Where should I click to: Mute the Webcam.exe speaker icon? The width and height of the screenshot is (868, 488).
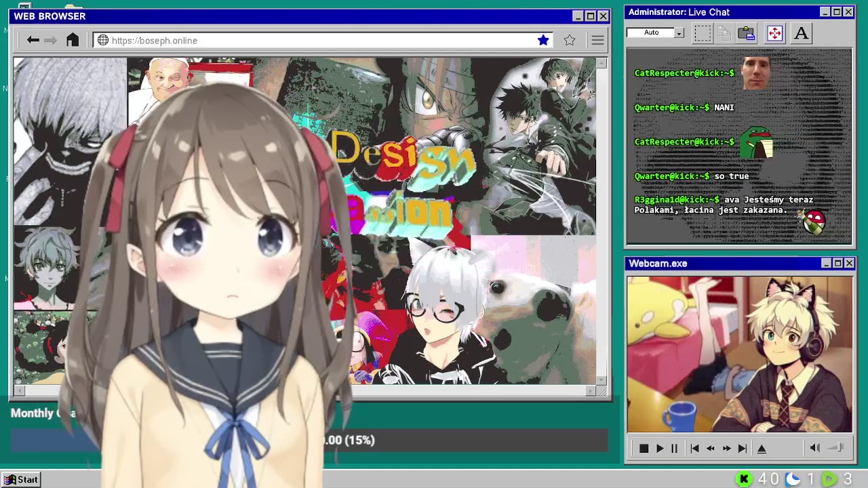tap(814, 448)
